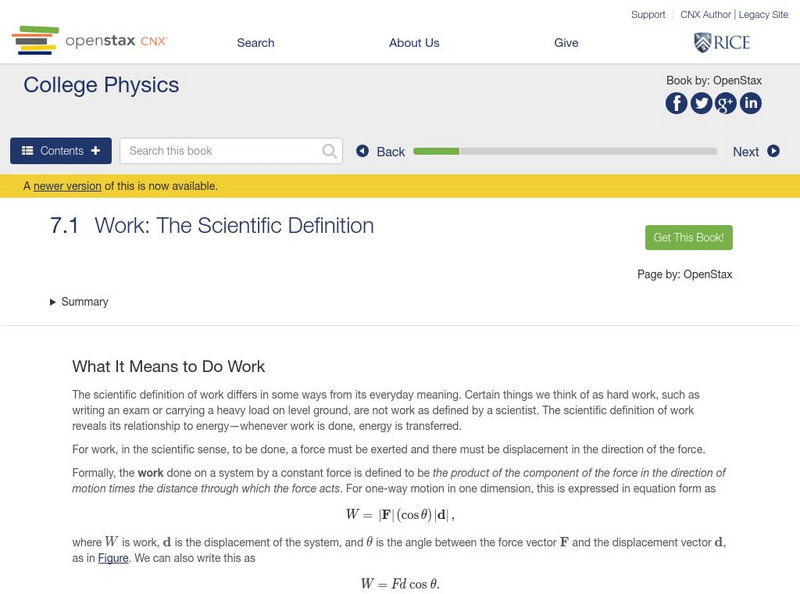Image resolution: width=800 pixels, height=594 pixels.
Task: Click the Back arrow icon
Action: tap(363, 151)
